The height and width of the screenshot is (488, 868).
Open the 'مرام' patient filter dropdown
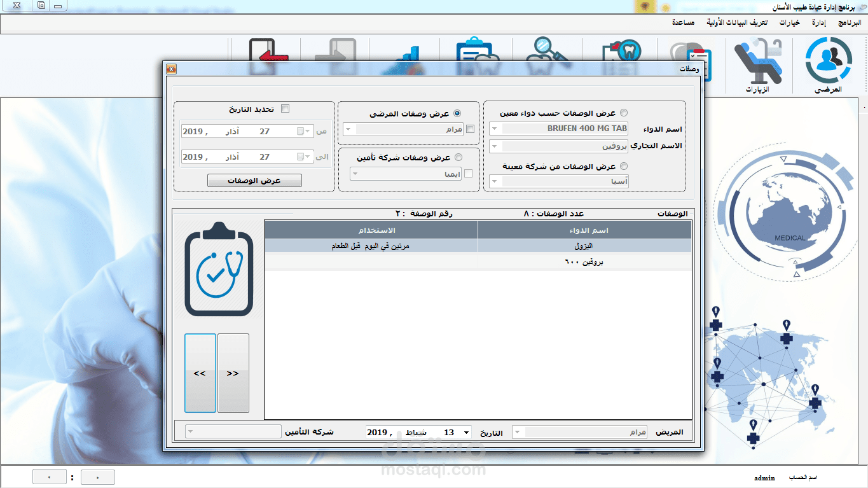(x=349, y=129)
